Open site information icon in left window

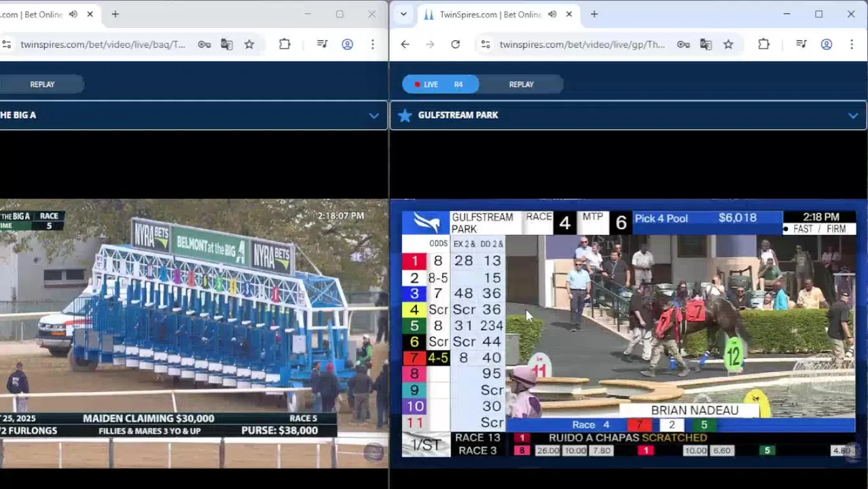coord(6,44)
